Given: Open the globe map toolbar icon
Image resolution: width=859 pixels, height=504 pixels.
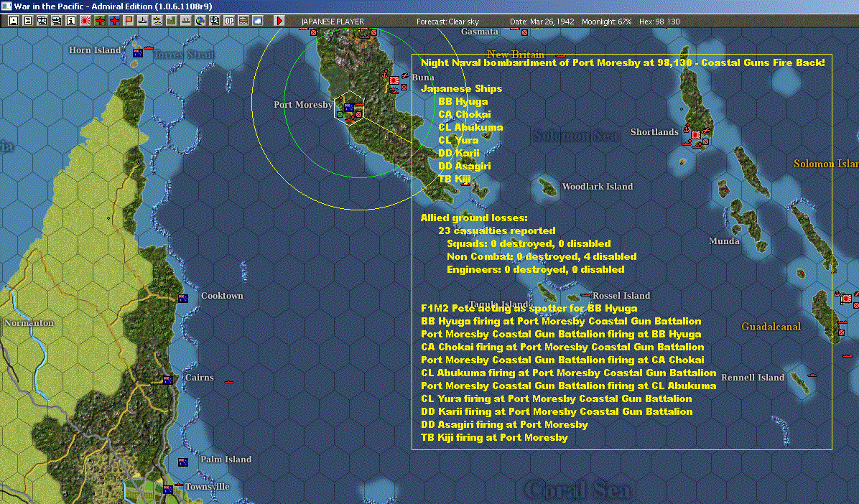Looking at the screenshot, I should (x=200, y=21).
